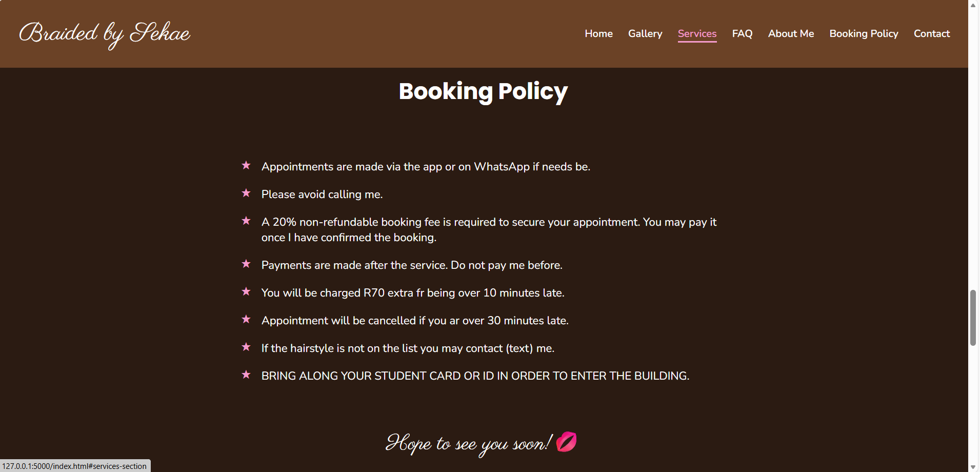Click the star beside the payments line
The image size is (980, 472).
[246, 264]
